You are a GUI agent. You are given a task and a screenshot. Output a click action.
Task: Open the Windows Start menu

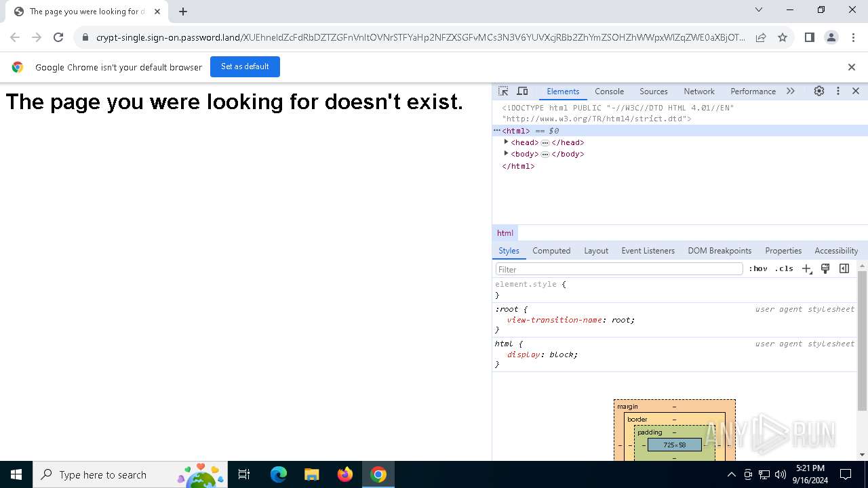tap(16, 474)
